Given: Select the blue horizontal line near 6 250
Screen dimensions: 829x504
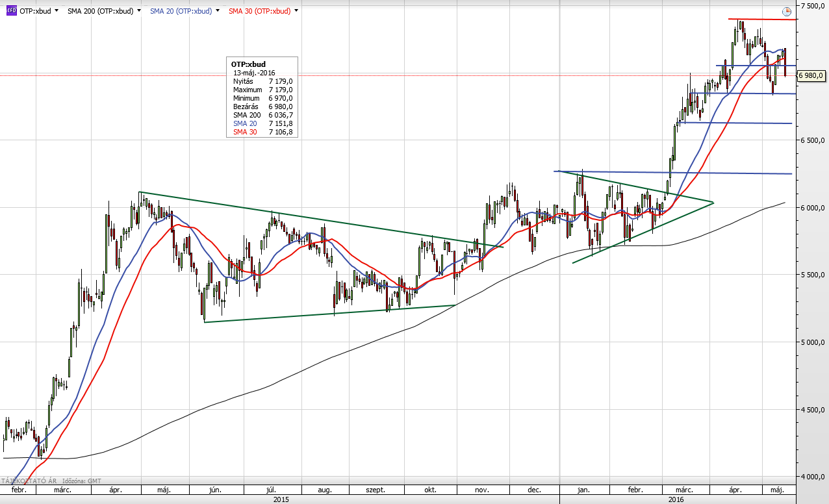Looking at the screenshot, I should pos(673,173).
